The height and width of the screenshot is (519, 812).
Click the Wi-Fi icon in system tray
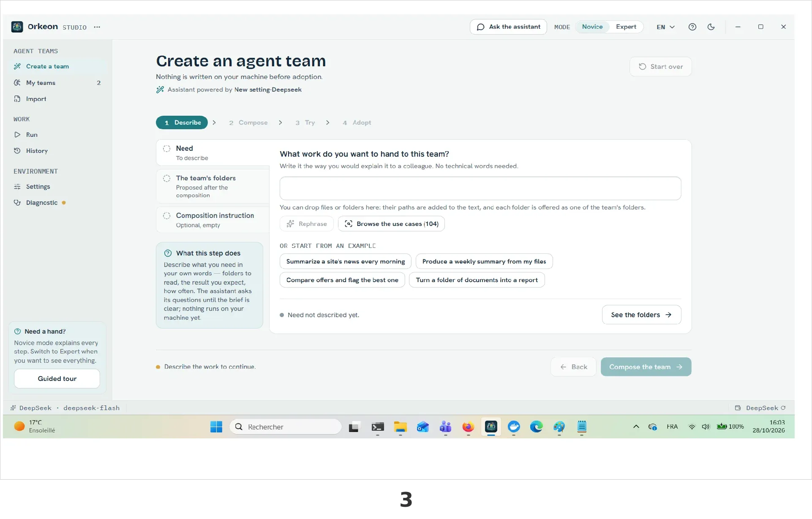[x=692, y=427]
